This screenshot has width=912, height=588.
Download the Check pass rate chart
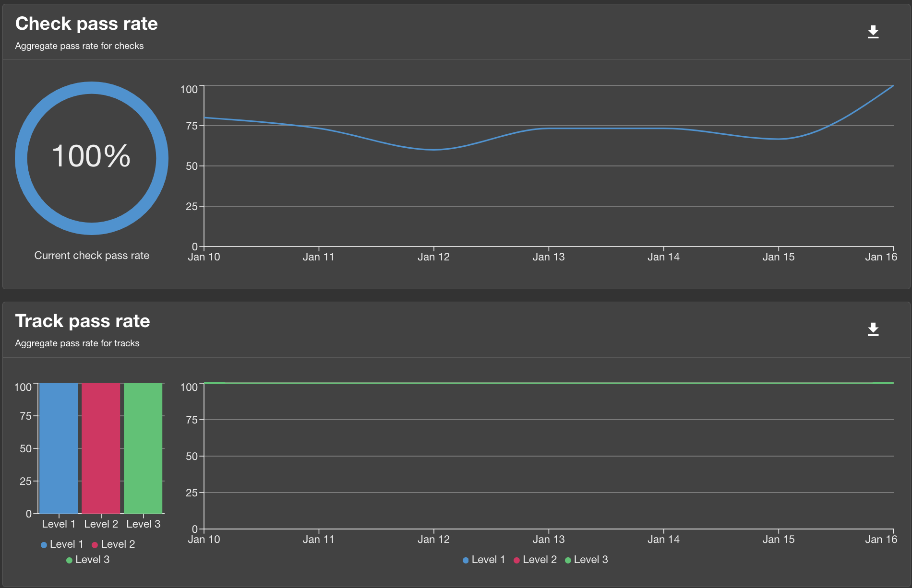coord(873,32)
